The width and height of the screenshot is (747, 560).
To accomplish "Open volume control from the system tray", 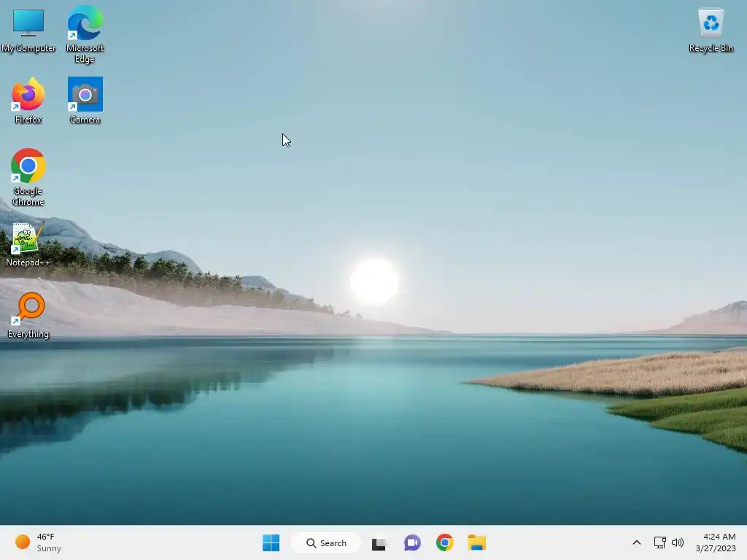I will click(x=678, y=542).
